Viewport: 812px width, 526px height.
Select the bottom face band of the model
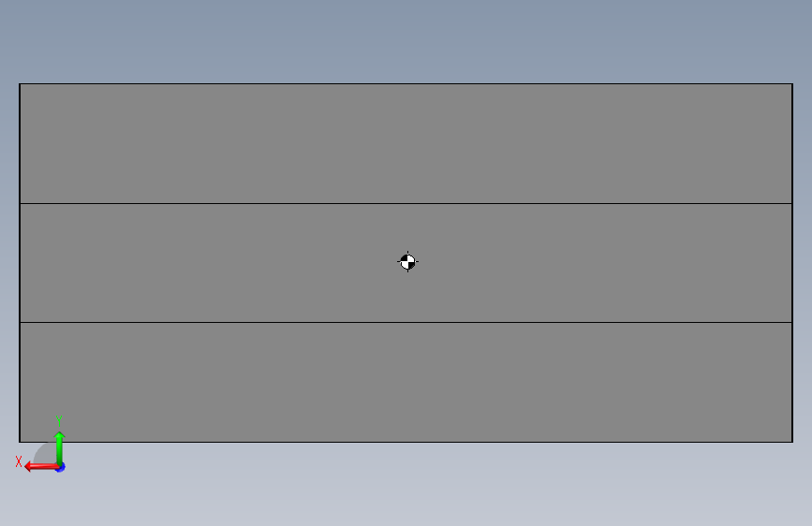click(x=406, y=382)
